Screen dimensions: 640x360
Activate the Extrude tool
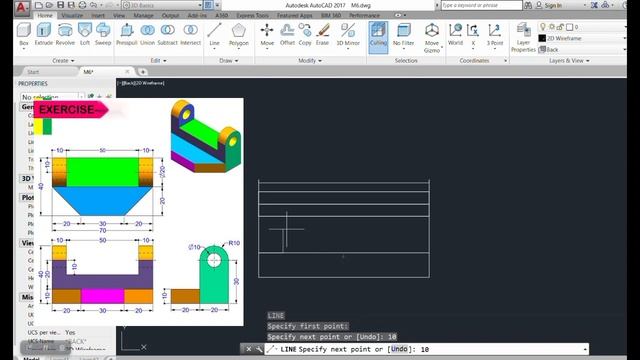point(43,34)
